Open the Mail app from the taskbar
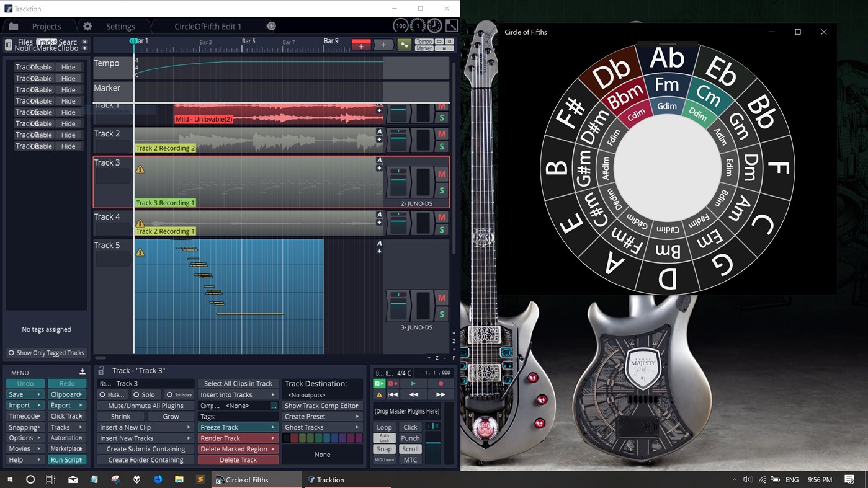The image size is (868, 488). pyautogui.click(x=73, y=479)
